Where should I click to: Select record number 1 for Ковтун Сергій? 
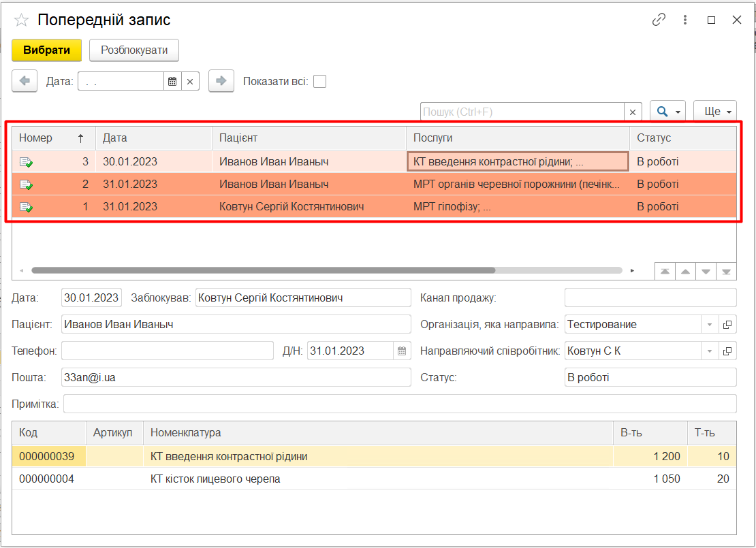click(293, 206)
